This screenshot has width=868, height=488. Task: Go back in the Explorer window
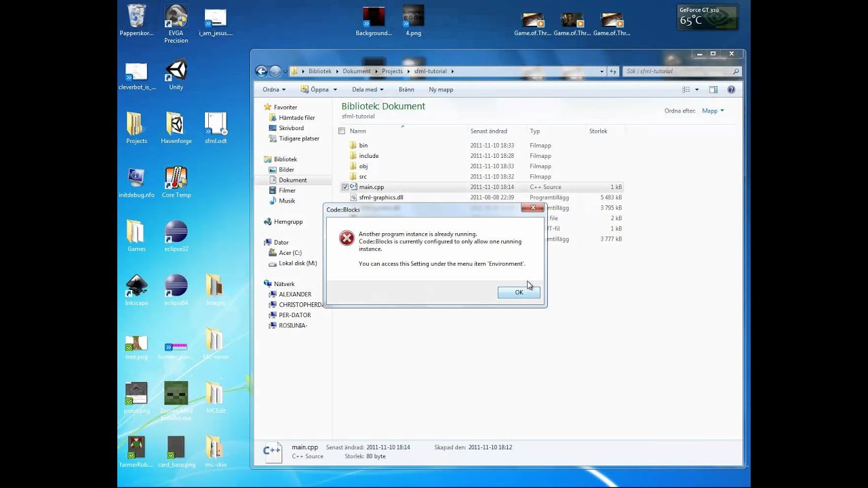pos(262,71)
